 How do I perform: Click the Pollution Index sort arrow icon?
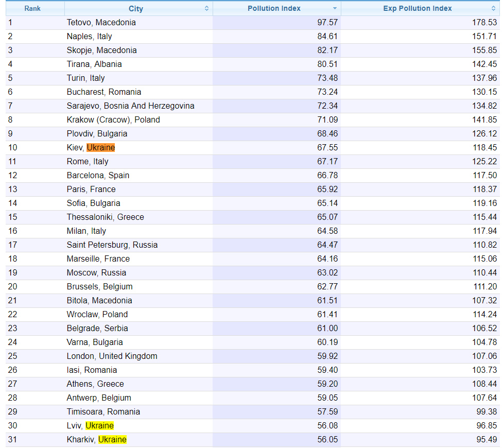click(x=335, y=9)
